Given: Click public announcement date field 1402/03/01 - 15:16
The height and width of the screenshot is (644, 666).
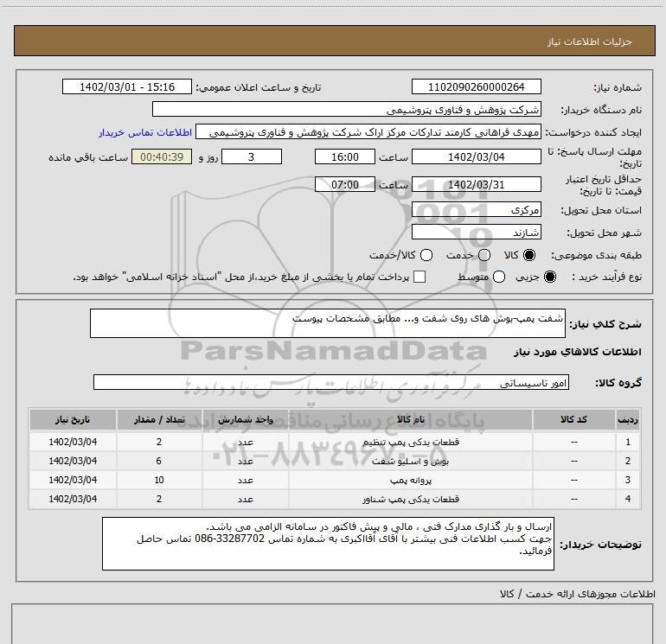Looking at the screenshot, I should [127, 86].
